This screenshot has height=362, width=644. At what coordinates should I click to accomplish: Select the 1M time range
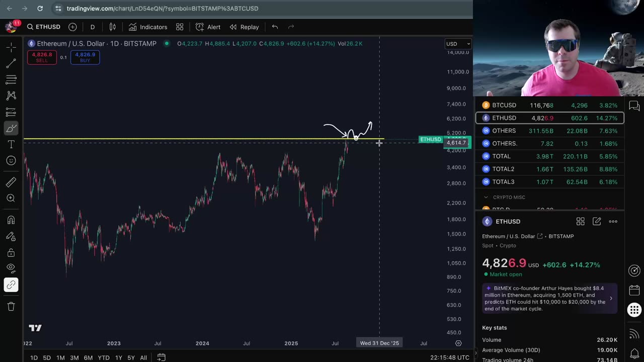click(60, 357)
